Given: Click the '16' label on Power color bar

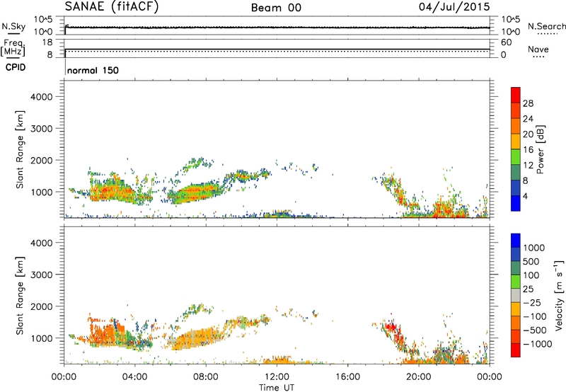Looking at the screenshot, I should pos(528,150).
